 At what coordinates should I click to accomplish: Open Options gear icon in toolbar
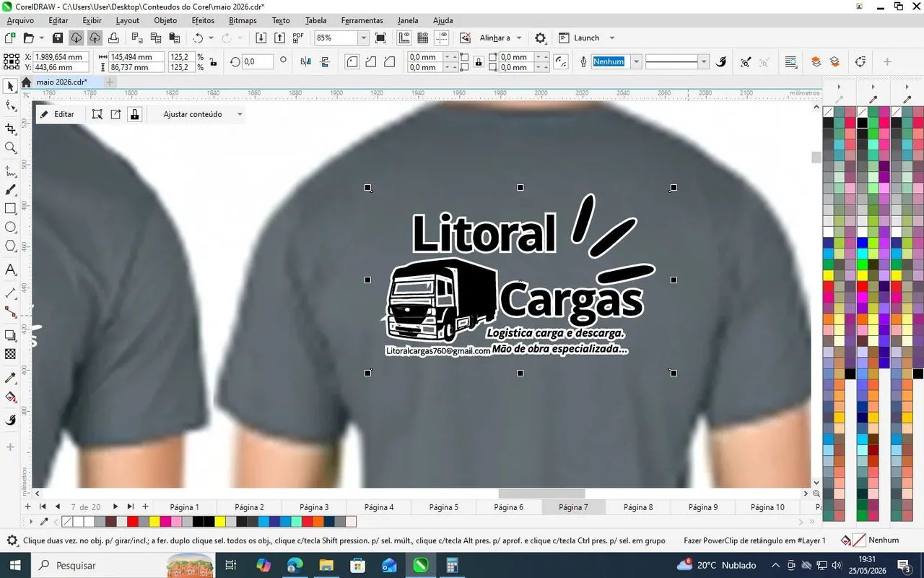[x=540, y=38]
